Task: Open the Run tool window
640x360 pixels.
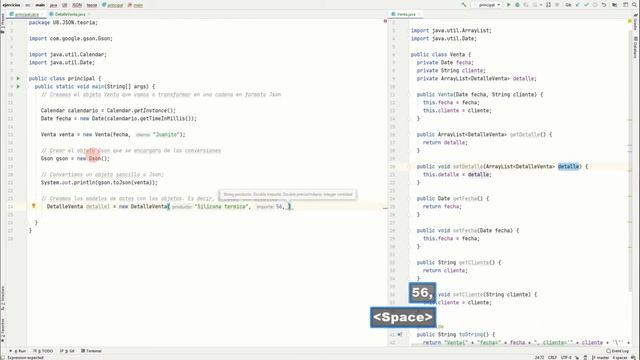Action: click(18, 351)
